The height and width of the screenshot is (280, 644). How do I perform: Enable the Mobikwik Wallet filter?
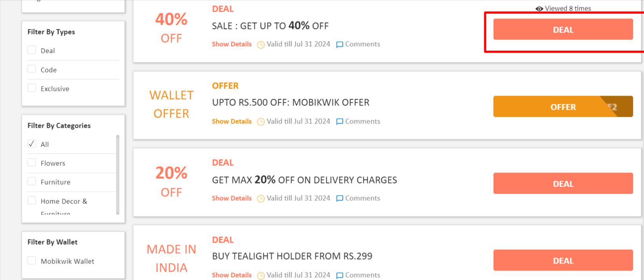[x=31, y=260]
